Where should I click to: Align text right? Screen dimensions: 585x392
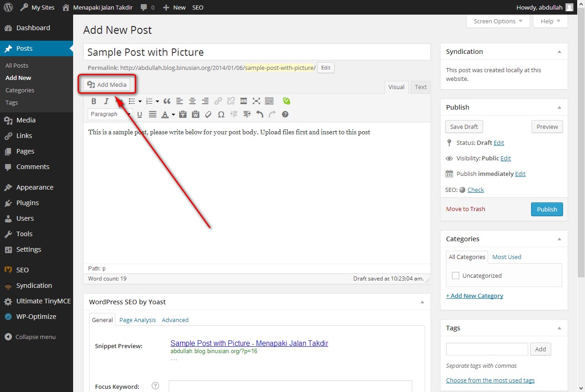pyautogui.click(x=205, y=101)
